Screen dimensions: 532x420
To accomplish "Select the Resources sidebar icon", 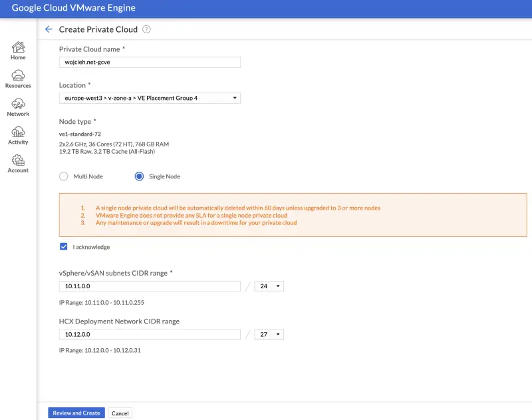I will pyautogui.click(x=18, y=79).
